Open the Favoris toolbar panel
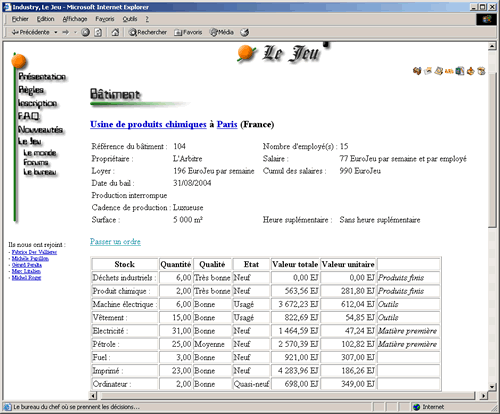500x414 pixels. [x=188, y=32]
